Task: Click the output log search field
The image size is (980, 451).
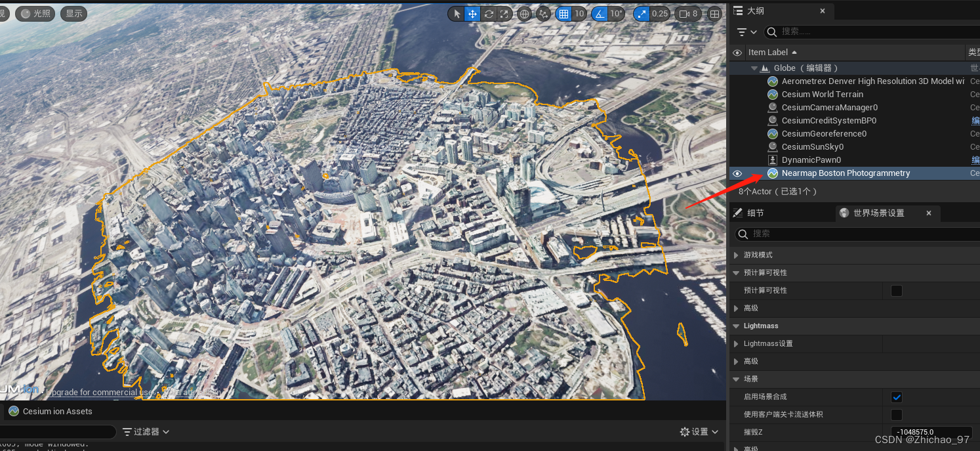Action: pyautogui.click(x=58, y=432)
